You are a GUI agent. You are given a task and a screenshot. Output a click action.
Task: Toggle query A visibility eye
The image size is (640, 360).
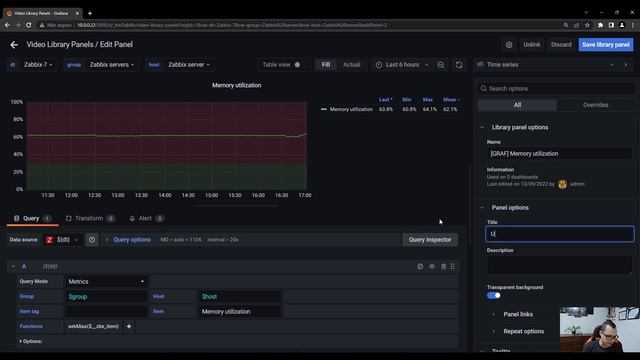pos(432,267)
